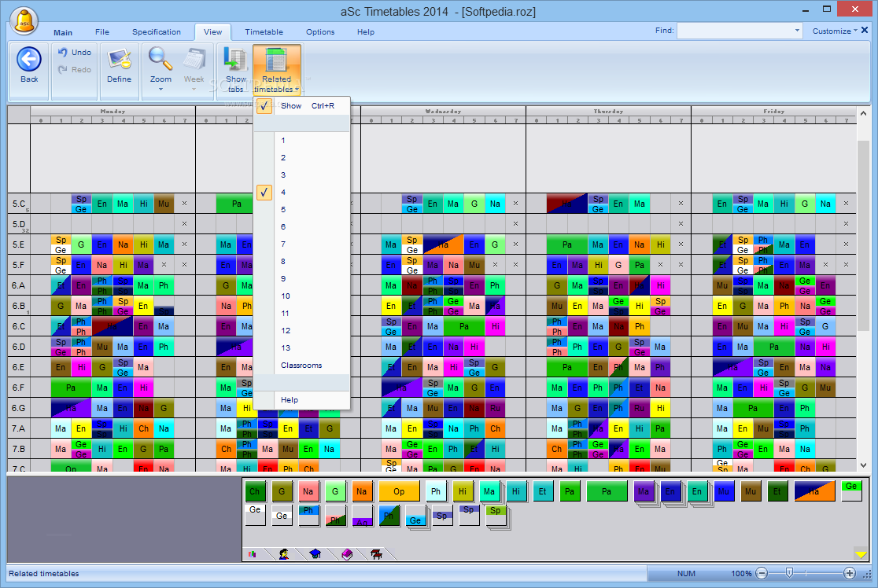This screenshot has width=878, height=588.
Task: Pick the brown Mu unplaced card
Action: 751,491
